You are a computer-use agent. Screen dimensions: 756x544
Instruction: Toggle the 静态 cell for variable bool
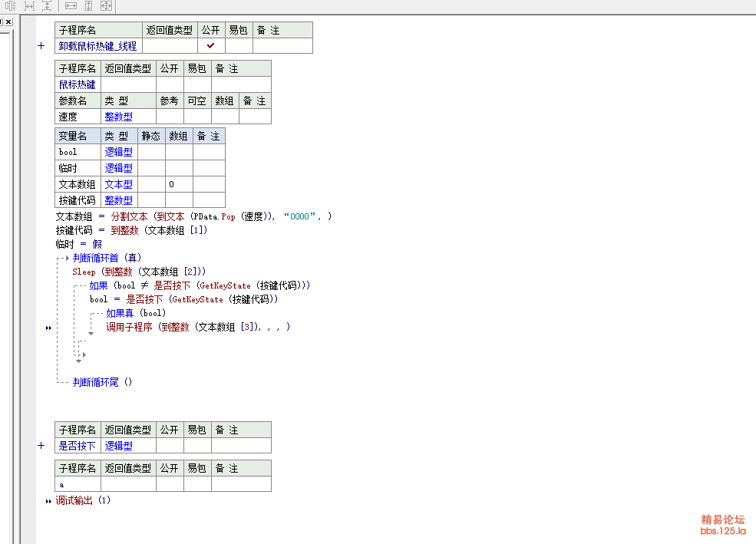pyautogui.click(x=151, y=152)
